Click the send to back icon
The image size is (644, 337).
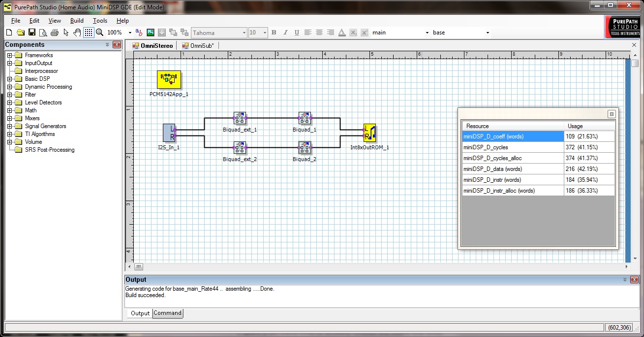point(184,33)
